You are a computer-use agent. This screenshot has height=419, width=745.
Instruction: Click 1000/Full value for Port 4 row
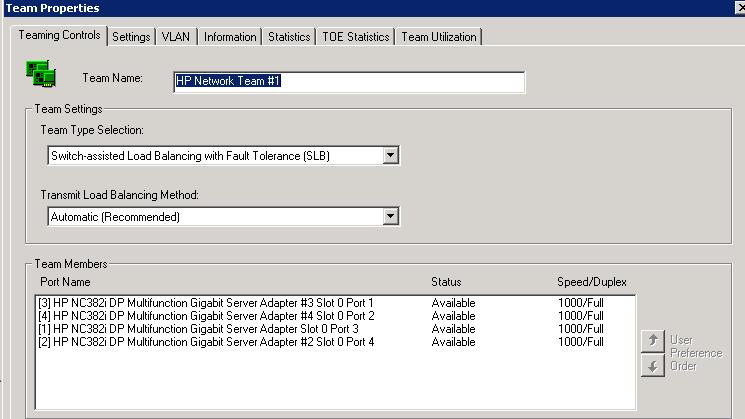(581, 342)
